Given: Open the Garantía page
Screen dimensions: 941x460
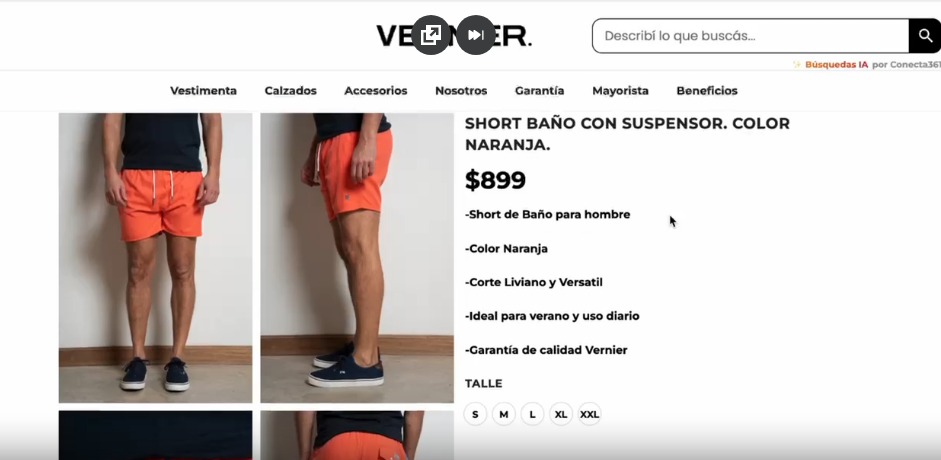Looking at the screenshot, I should pyautogui.click(x=540, y=91).
